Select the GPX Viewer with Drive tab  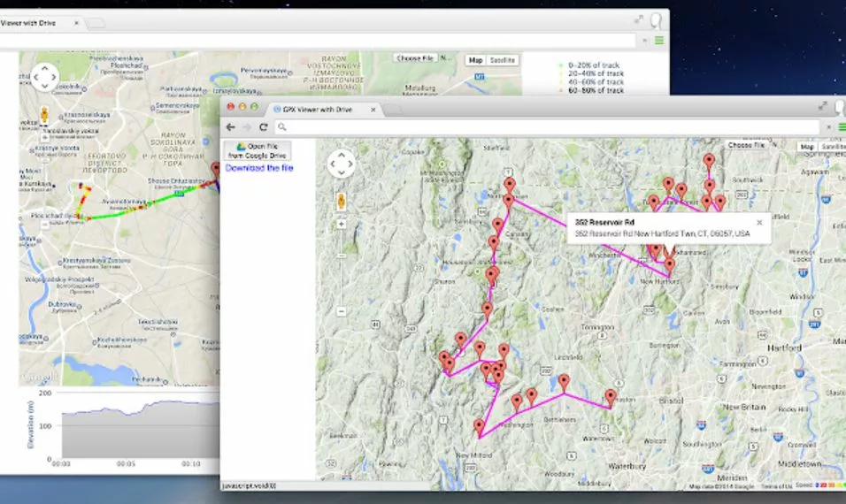coord(322,110)
